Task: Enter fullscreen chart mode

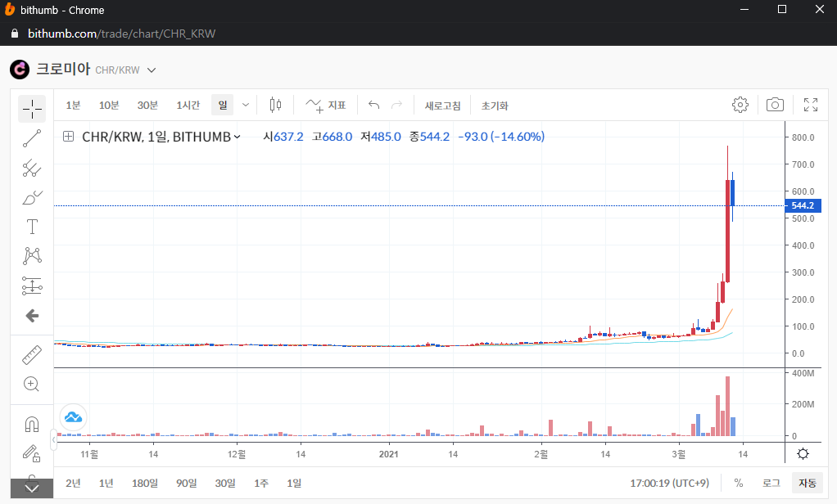Action: tap(811, 105)
